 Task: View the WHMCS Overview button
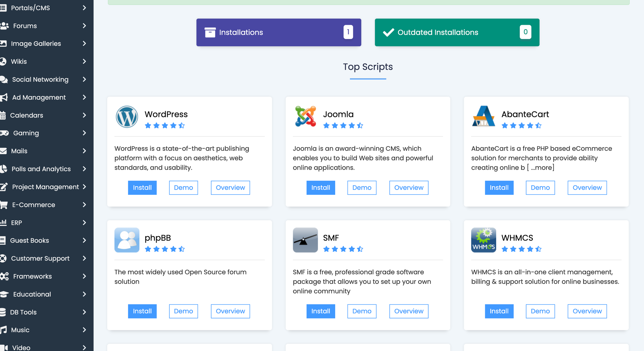[x=587, y=311]
